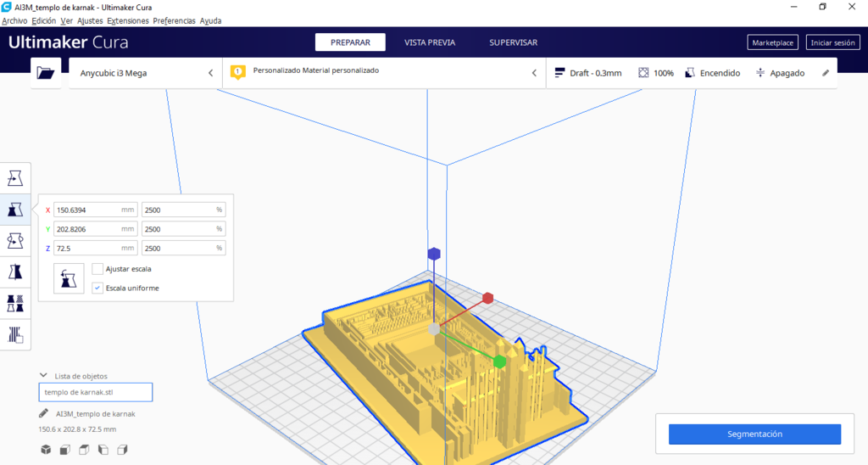Open the Marketplace
The width and height of the screenshot is (868, 465).
[x=773, y=42]
